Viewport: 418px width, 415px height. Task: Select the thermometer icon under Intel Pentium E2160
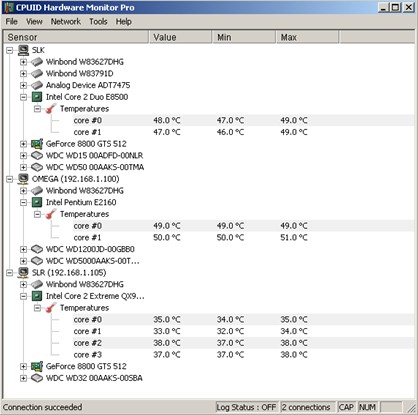tap(51, 214)
